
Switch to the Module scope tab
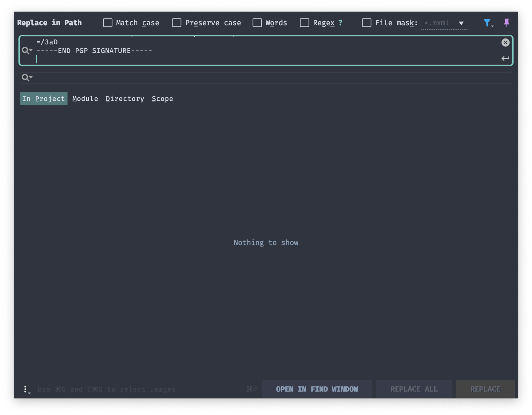85,99
